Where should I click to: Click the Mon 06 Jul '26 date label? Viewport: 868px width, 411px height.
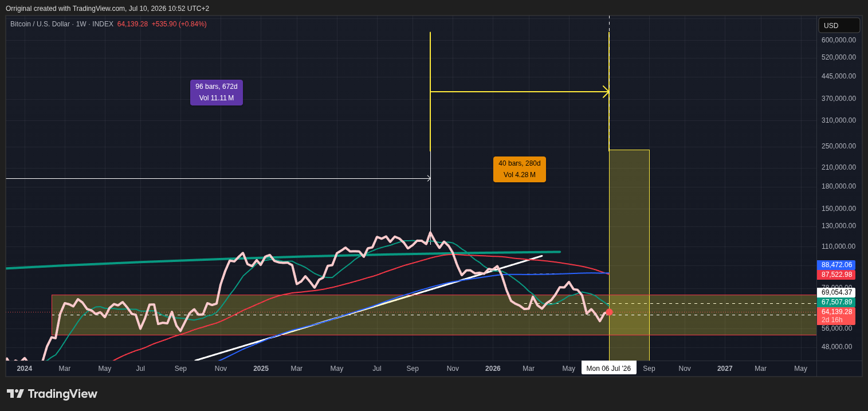(x=608, y=368)
